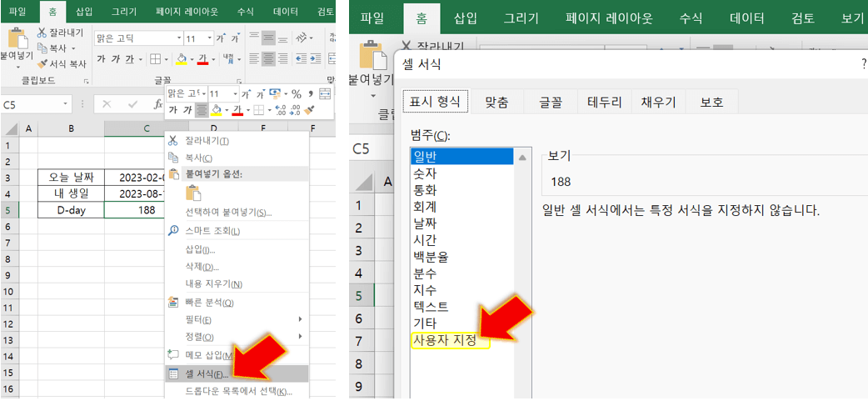Viewport: 868px width, 401px height.
Task: Click the red font color button in the ribbon
Action: tap(202, 58)
